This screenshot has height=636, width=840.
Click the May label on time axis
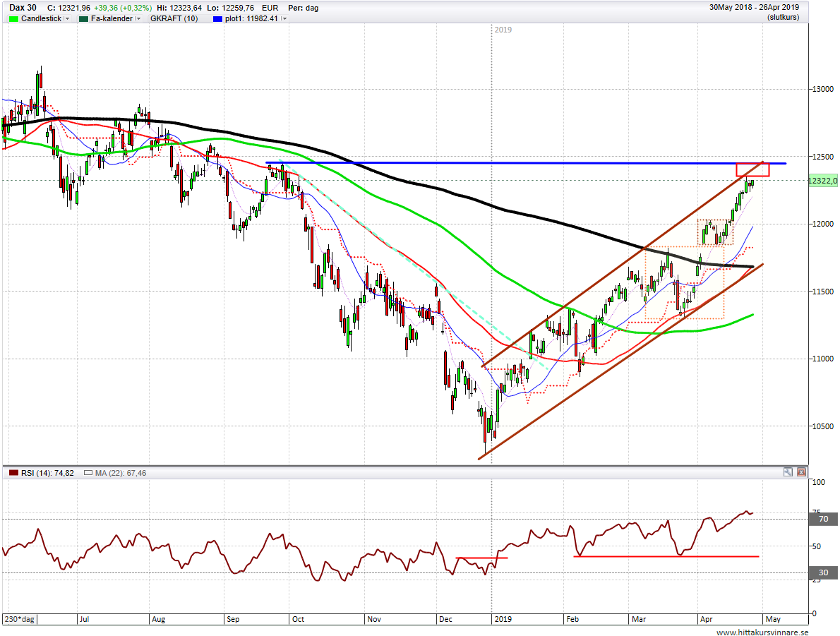pos(773,619)
